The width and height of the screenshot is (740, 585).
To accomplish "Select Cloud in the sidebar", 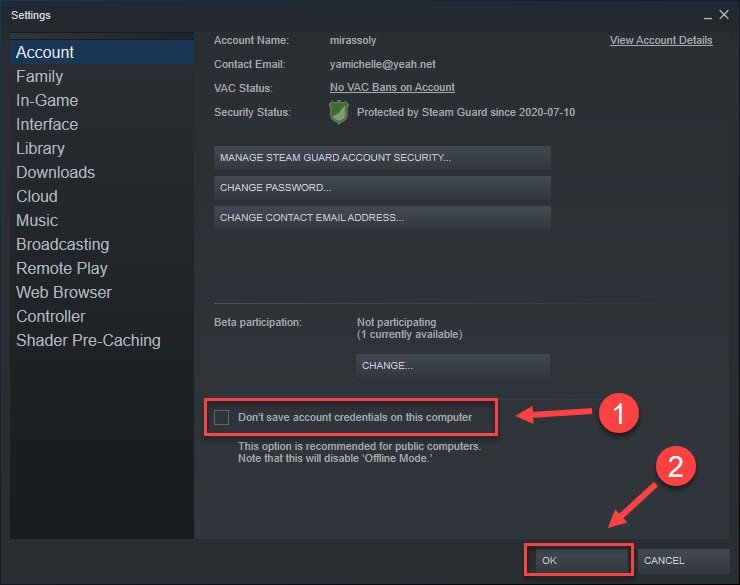I will pyautogui.click(x=37, y=196).
